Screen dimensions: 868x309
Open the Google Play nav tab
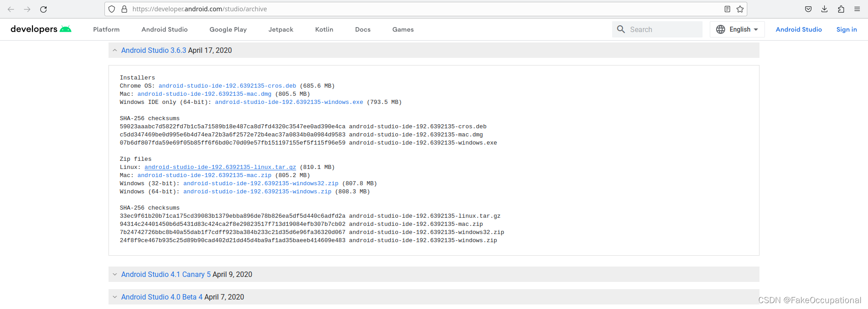(228, 29)
